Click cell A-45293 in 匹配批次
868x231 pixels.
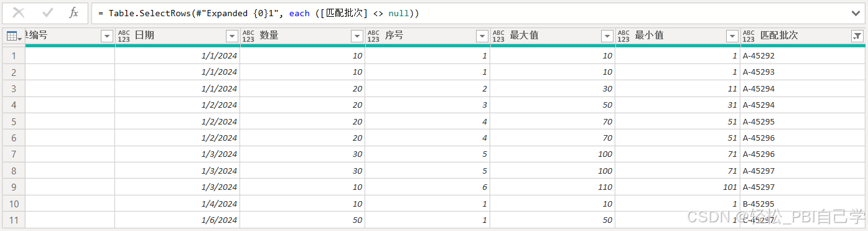803,72
